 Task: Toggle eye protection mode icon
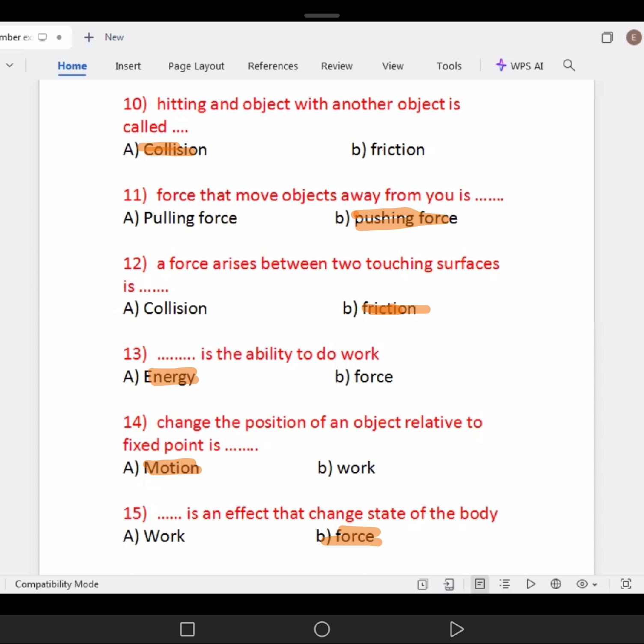(582, 584)
